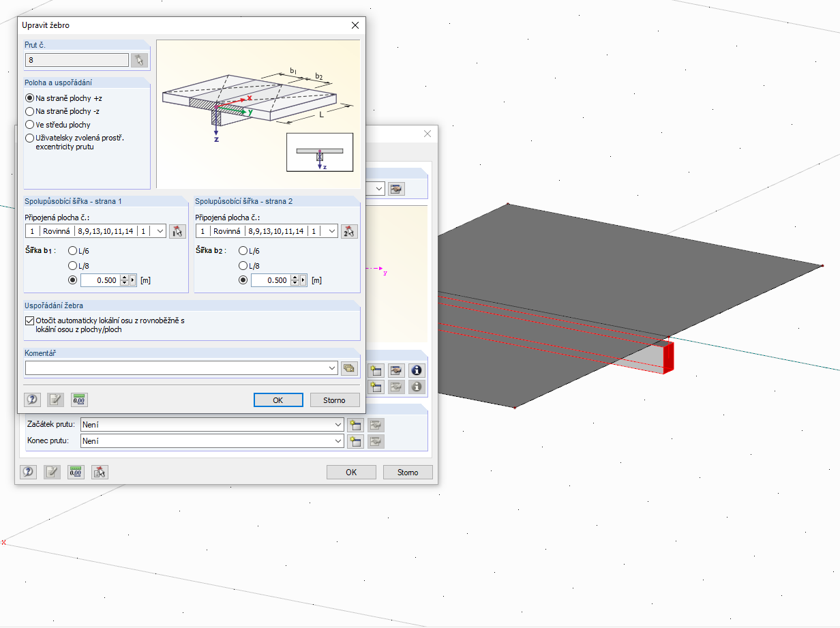Click the red rib member in the 3D view
This screenshot has height=628, width=840.
coord(667,357)
